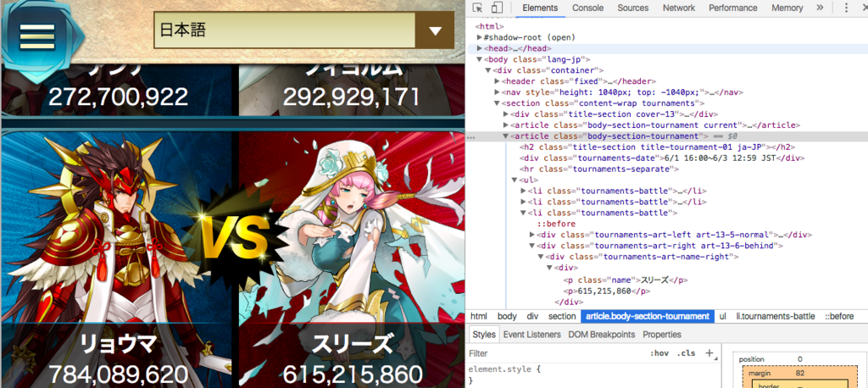The image size is (868, 388).
Task: Click li.tournaments-battle breadcrumb
Action: 775,317
